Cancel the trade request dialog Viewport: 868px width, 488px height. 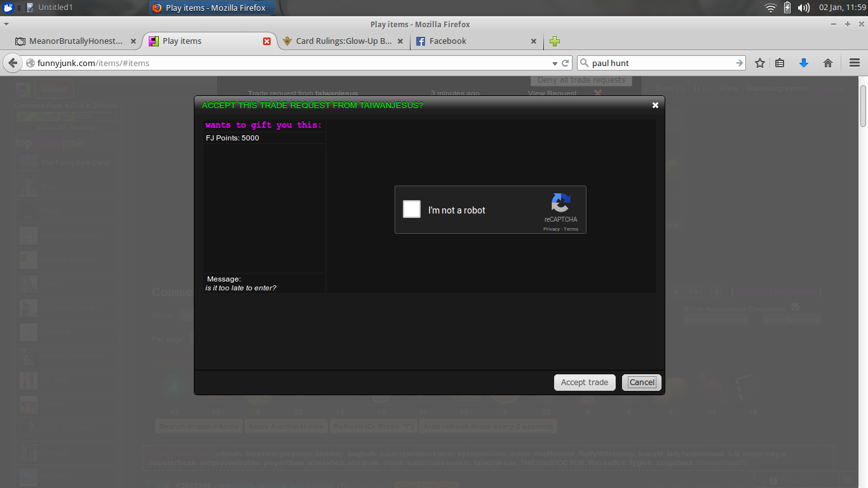coord(642,383)
